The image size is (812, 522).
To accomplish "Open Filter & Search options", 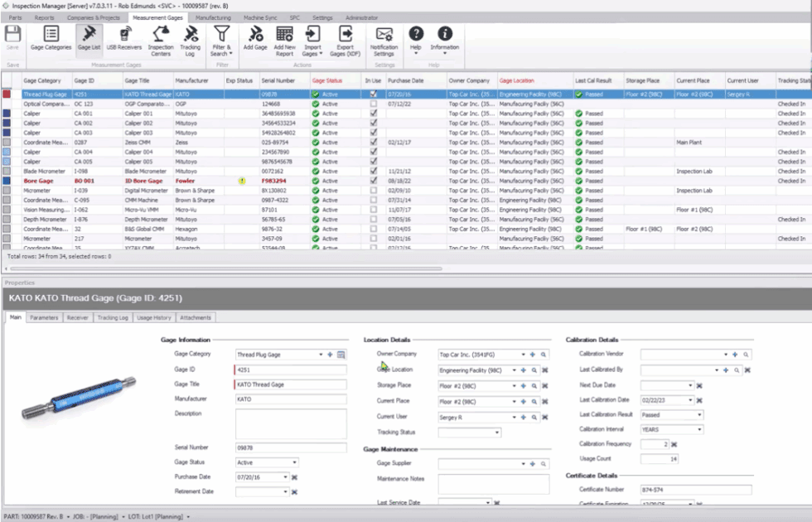I will coord(223,39).
